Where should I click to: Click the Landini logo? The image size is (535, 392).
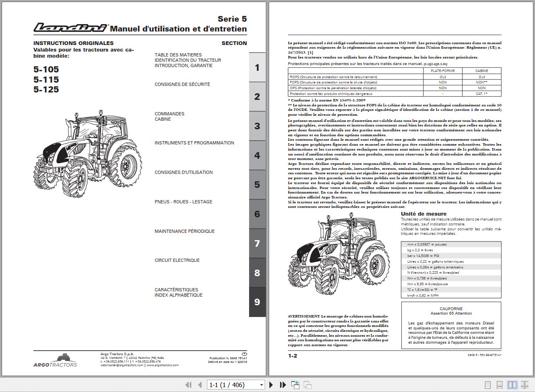click(71, 28)
